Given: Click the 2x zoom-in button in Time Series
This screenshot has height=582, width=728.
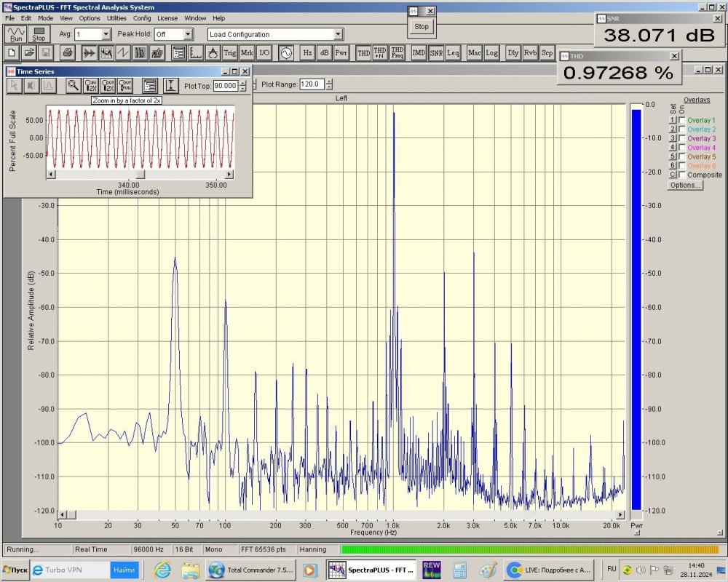Looking at the screenshot, I should pyautogui.click(x=91, y=85).
